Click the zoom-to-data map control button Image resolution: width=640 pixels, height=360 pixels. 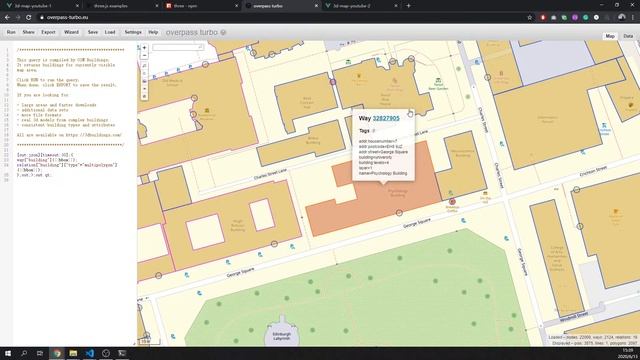coord(144,65)
